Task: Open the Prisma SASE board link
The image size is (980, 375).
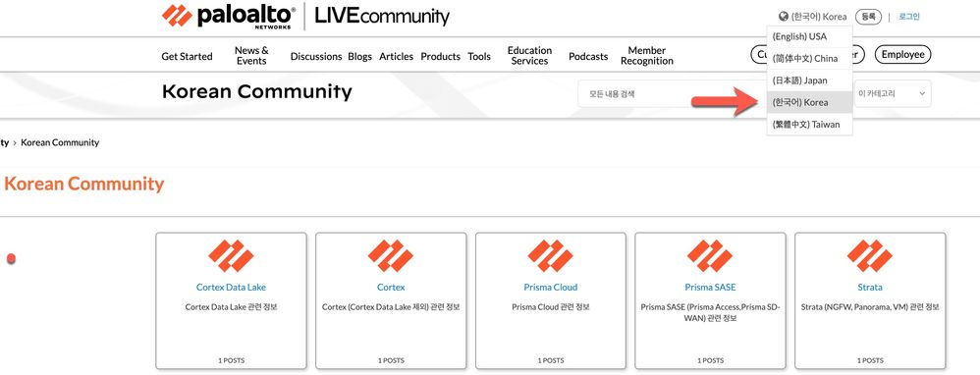Action: 710,288
